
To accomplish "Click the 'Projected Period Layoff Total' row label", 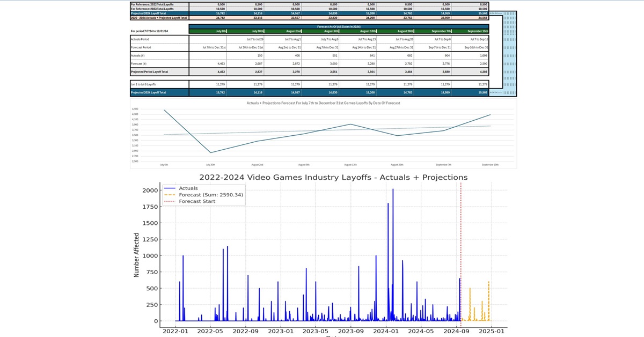I will 150,72.
